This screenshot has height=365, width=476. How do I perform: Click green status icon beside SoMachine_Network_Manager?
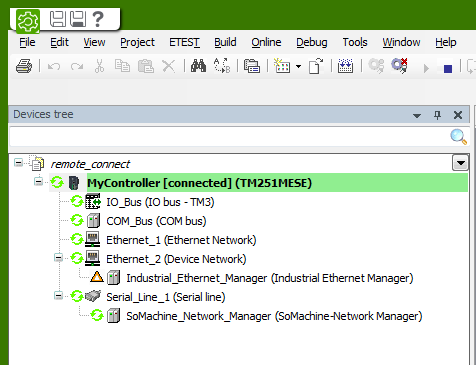97,315
